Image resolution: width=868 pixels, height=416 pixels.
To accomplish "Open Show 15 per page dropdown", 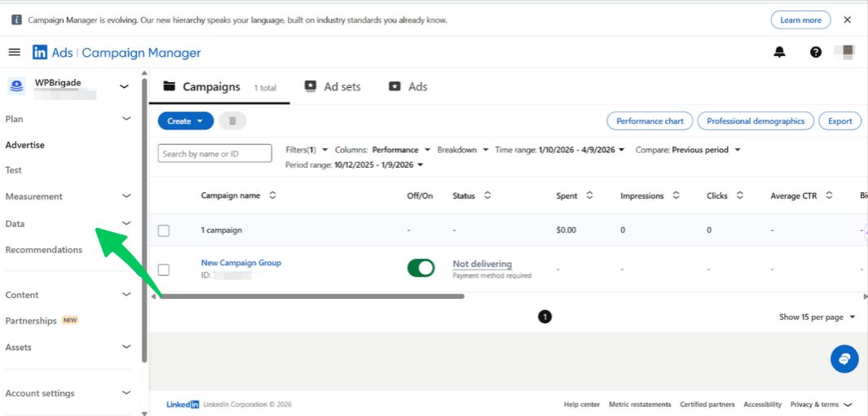I will (x=817, y=317).
